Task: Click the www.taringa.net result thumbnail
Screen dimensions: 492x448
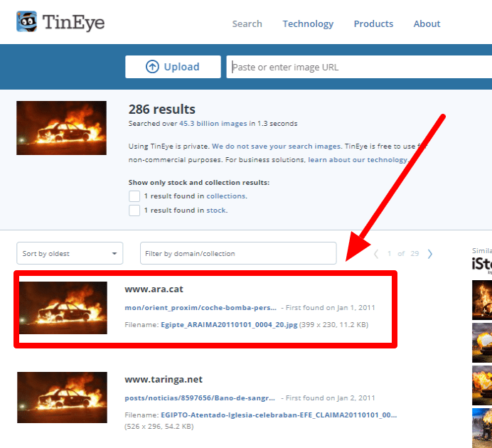Action: tap(61, 398)
